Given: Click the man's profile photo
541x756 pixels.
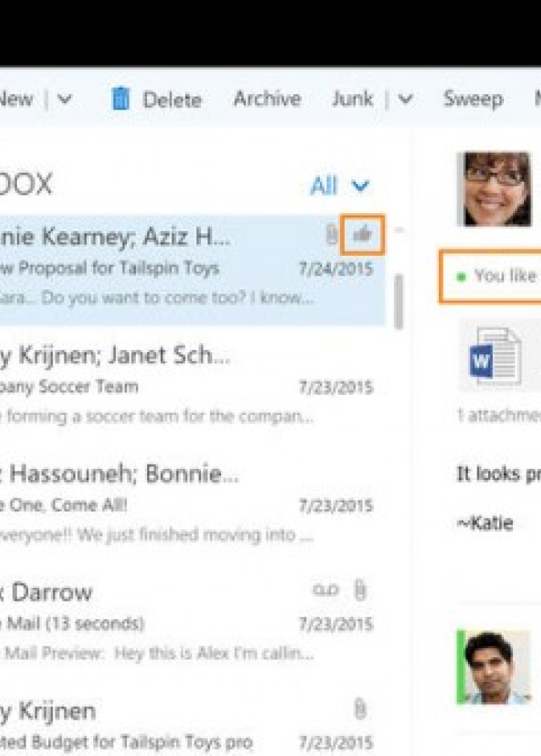Looking at the screenshot, I should (494, 668).
